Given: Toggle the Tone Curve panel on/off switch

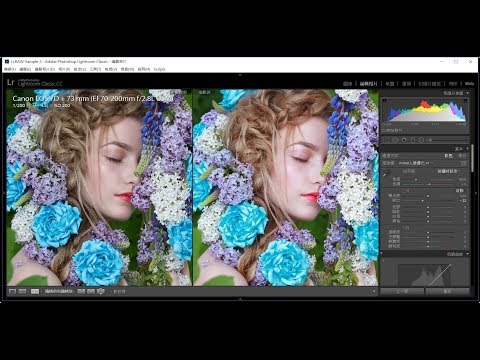Looking at the screenshot, I should pos(382,254).
